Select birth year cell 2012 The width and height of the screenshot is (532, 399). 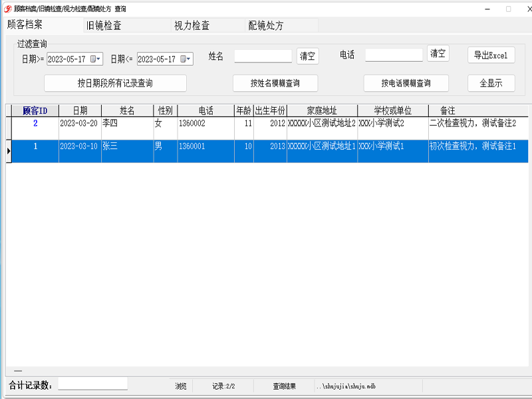(270, 128)
